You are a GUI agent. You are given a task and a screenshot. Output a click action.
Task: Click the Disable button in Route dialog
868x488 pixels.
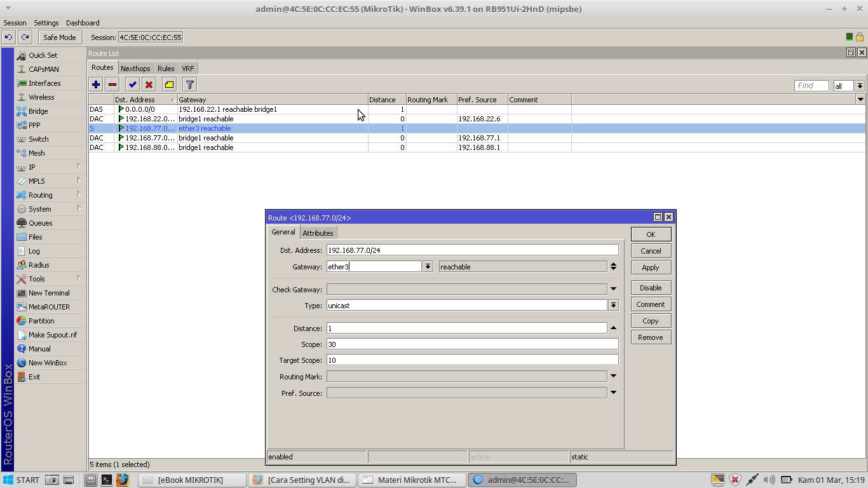pos(651,288)
